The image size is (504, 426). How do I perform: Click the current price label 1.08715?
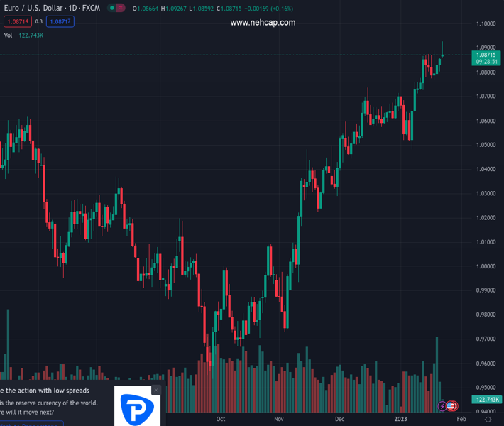coord(486,55)
